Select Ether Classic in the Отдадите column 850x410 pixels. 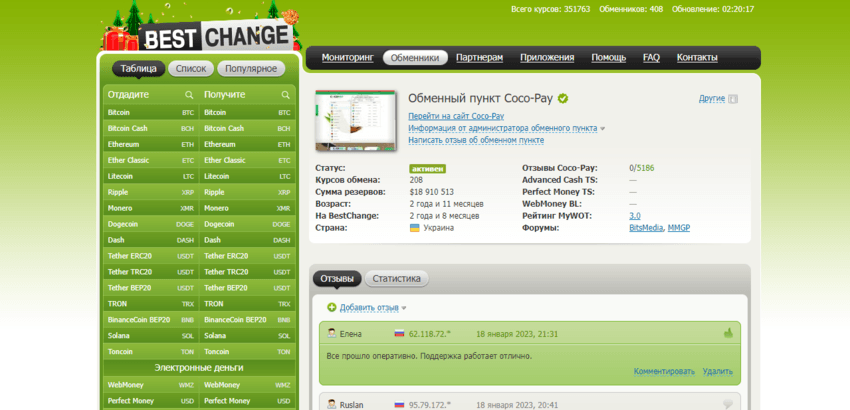pyautogui.click(x=151, y=160)
